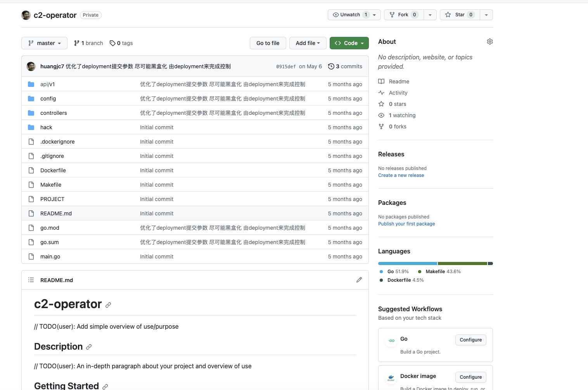The width and height of the screenshot is (588, 390).
Task: Open the go.sum file
Action: [50, 242]
